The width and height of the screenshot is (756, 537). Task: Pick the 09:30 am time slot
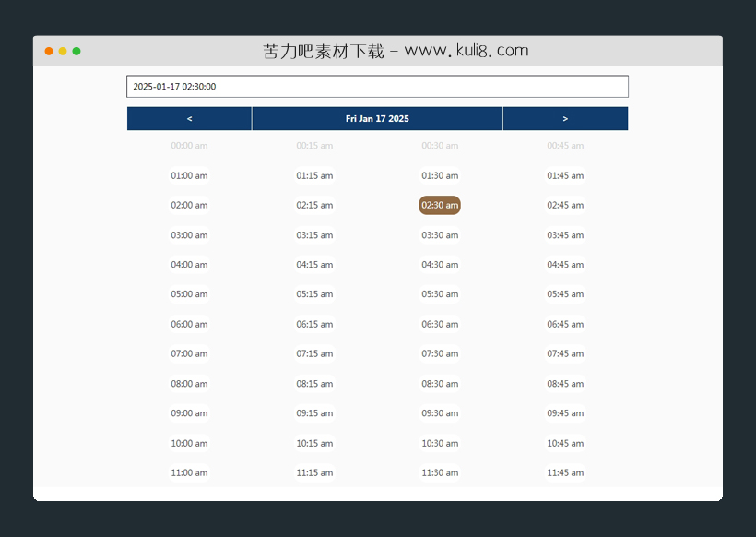click(440, 413)
